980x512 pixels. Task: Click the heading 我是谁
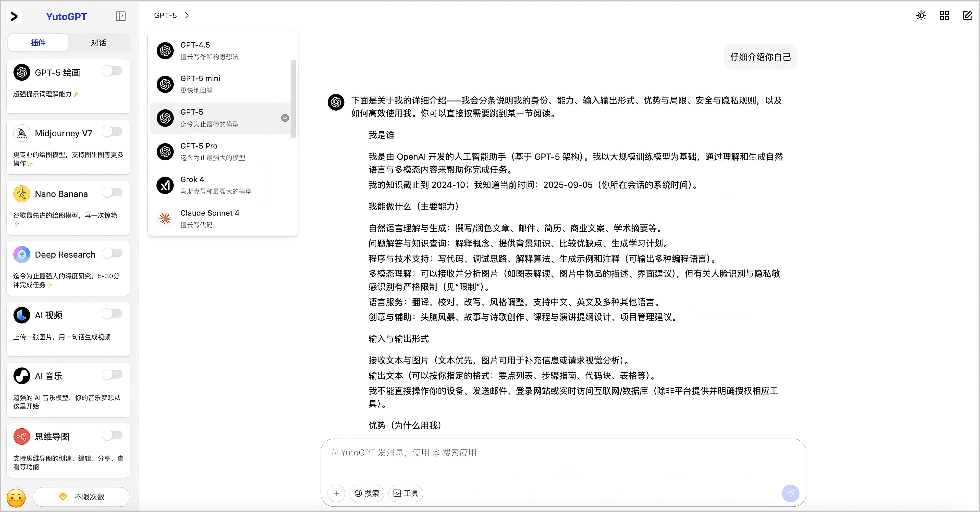[x=381, y=135]
